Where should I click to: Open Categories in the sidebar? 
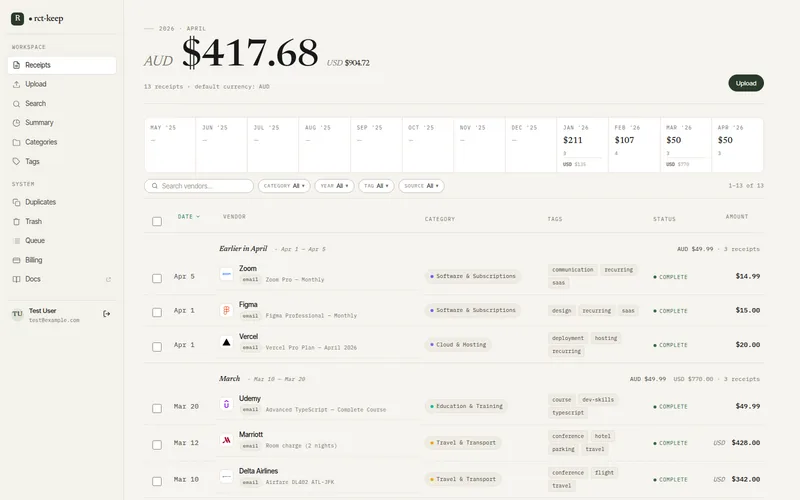pos(62,142)
